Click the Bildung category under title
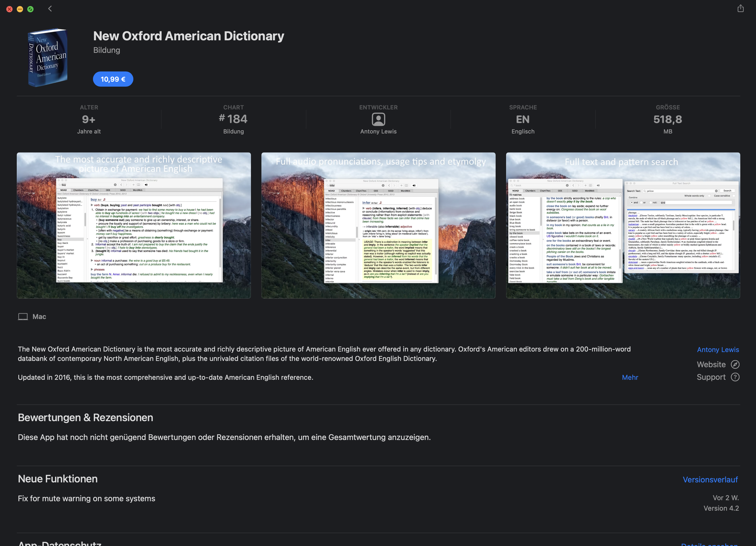Screen dimensions: 756x546 [x=107, y=50]
